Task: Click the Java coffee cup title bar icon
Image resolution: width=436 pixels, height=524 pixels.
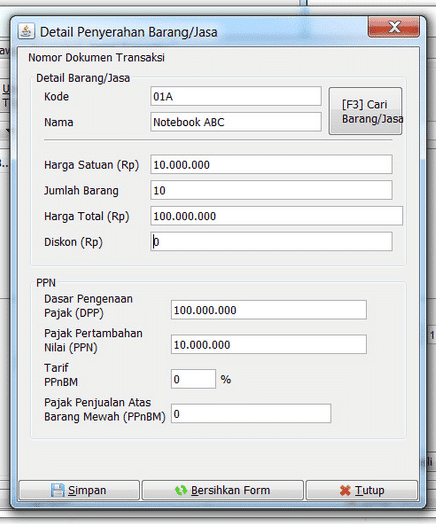Action: click(26, 31)
